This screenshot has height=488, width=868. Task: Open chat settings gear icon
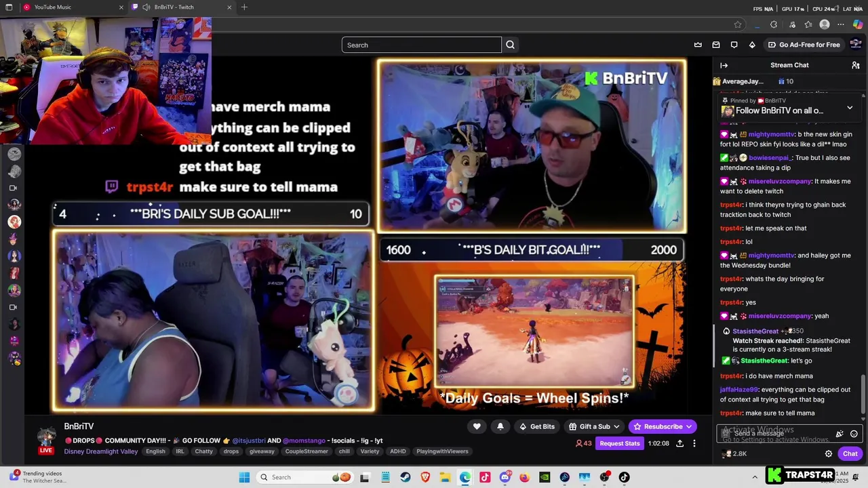click(x=828, y=453)
